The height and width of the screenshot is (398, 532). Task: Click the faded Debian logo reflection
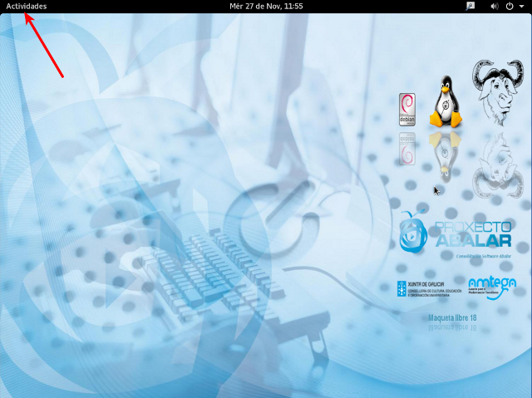click(407, 149)
